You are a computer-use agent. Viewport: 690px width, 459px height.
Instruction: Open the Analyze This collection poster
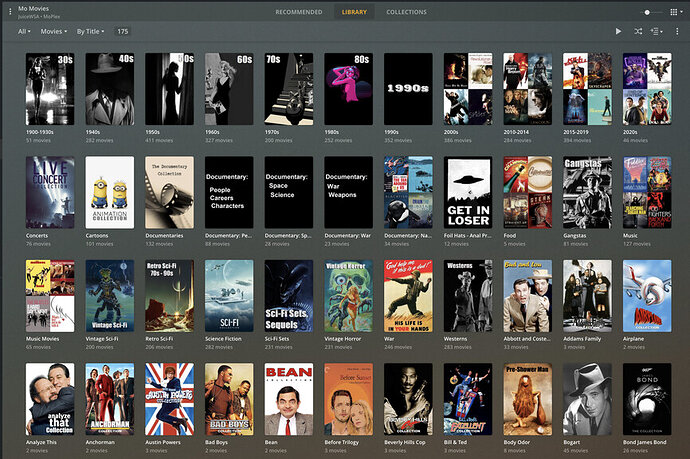click(x=50, y=399)
